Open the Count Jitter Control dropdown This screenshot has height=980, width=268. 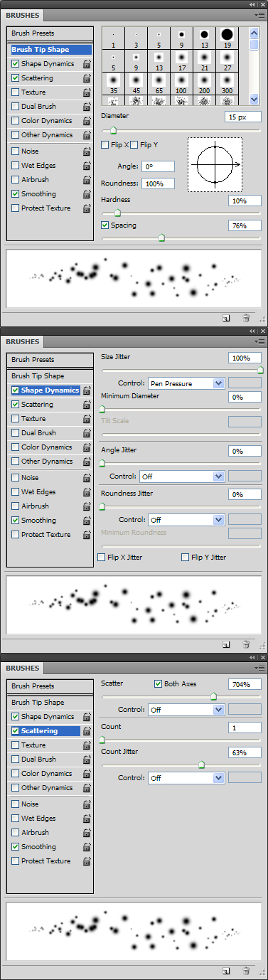186,778
